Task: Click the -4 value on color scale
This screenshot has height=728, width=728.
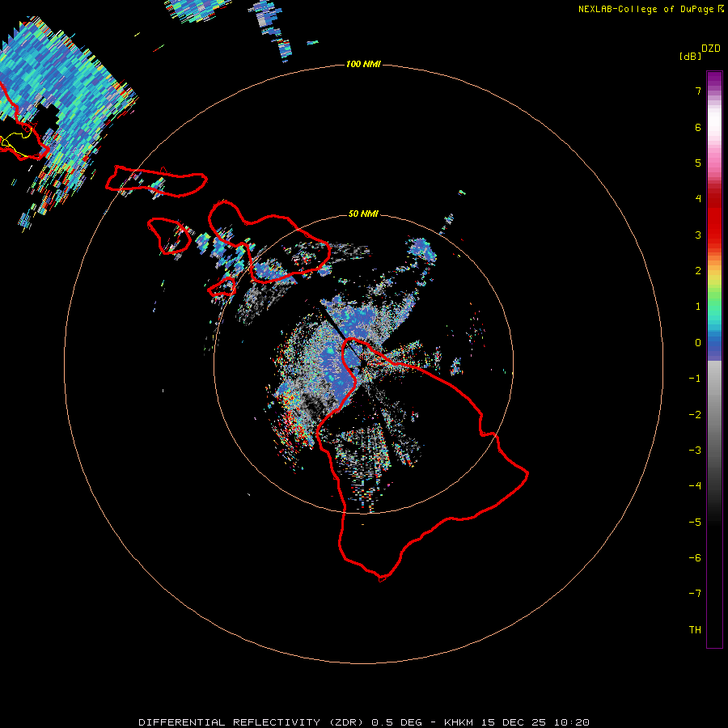Action: [695, 486]
